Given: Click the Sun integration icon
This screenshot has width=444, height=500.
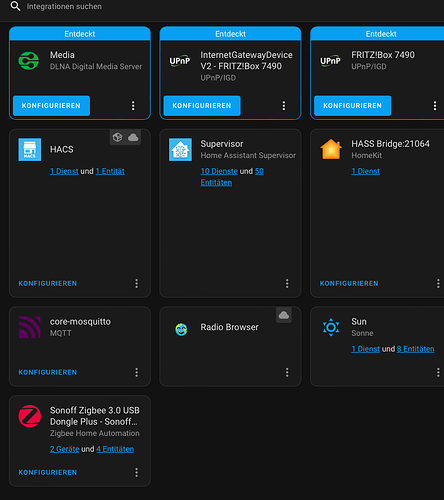Looking at the screenshot, I should [x=331, y=327].
